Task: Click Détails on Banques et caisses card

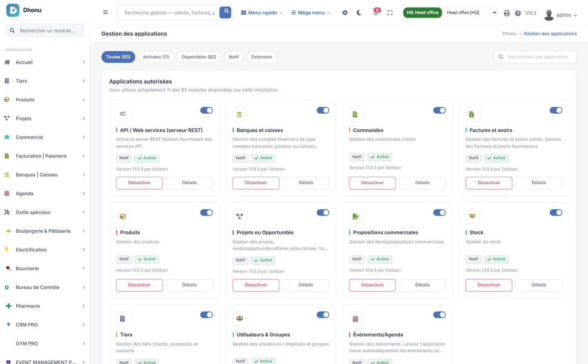Action: click(x=306, y=183)
